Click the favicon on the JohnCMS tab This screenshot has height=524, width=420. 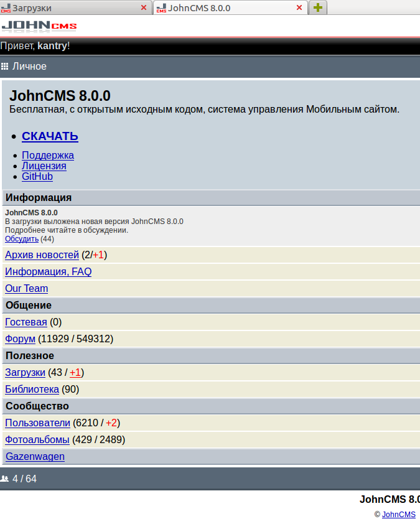coord(161,7)
